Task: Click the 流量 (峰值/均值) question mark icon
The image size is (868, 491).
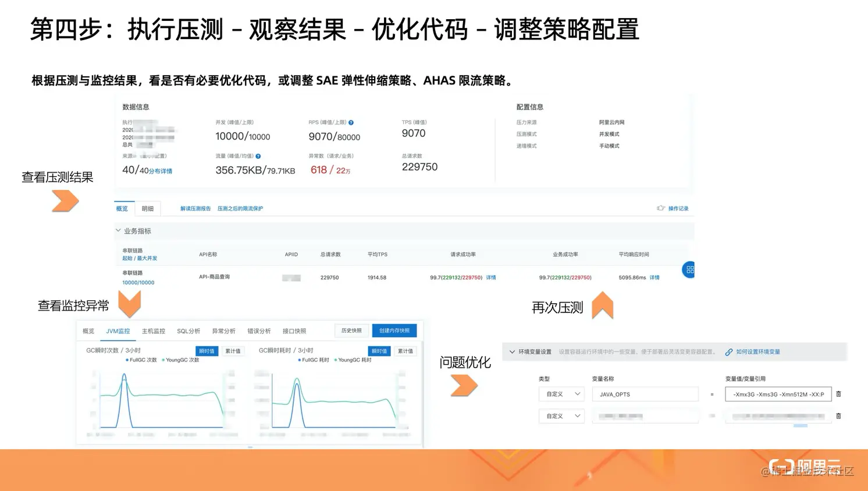Action: tap(259, 156)
